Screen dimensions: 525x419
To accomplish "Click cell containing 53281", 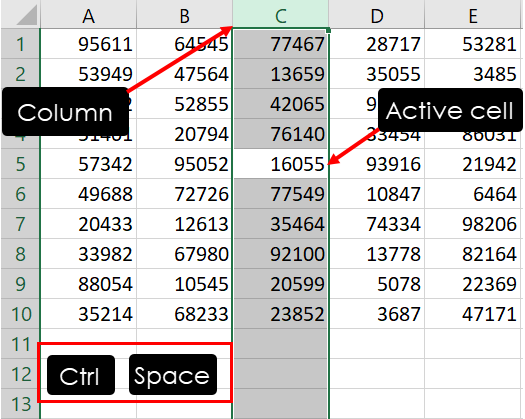I will pyautogui.click(x=473, y=44).
